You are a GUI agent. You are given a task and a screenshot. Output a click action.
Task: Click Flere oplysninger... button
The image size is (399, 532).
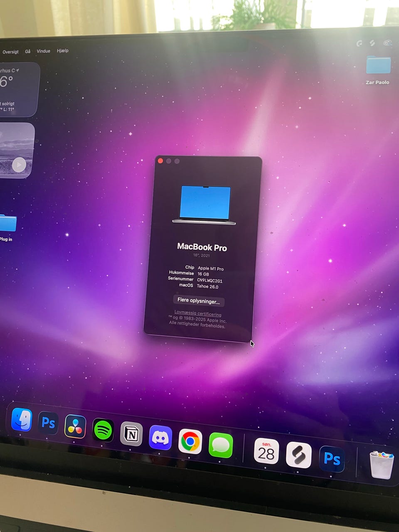[199, 300]
